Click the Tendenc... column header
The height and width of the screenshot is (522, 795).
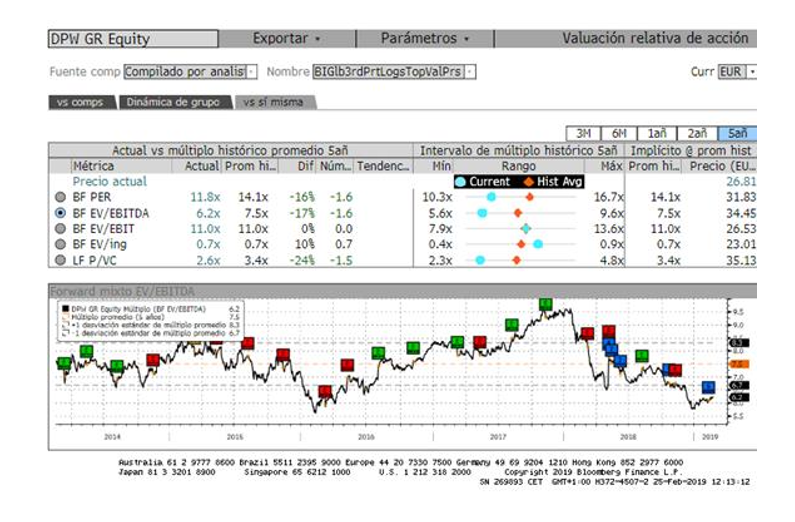click(x=383, y=166)
